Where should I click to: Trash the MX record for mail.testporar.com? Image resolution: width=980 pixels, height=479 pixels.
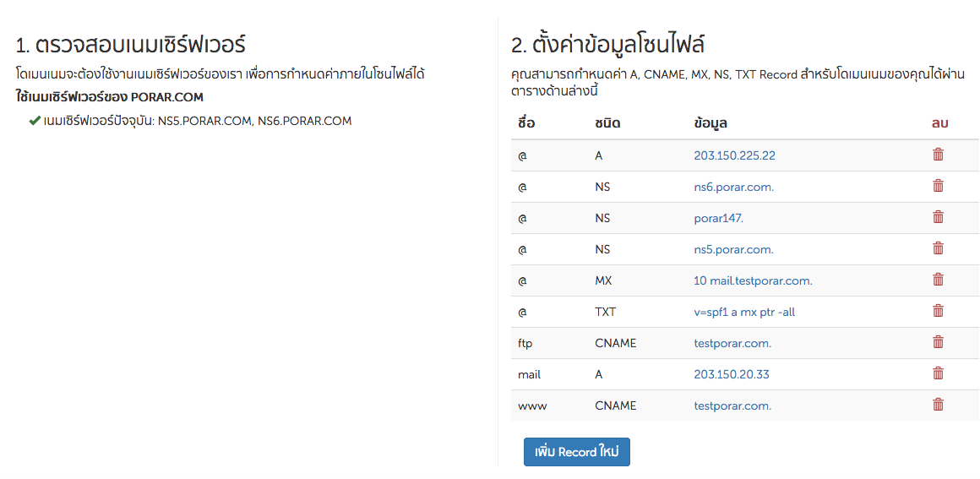[x=938, y=280]
